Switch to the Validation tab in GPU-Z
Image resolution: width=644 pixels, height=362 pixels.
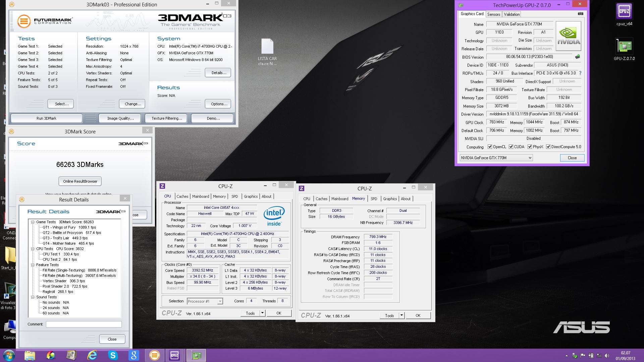(x=512, y=14)
